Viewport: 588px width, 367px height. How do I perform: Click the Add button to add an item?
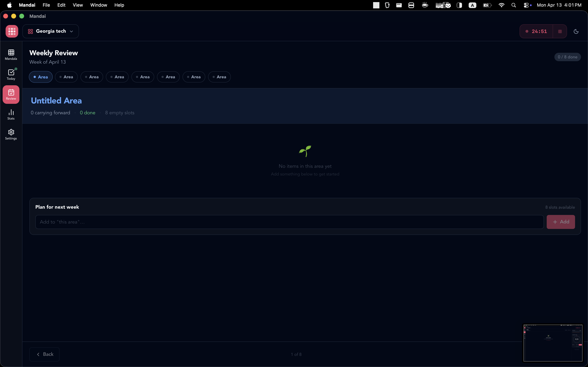click(x=561, y=222)
